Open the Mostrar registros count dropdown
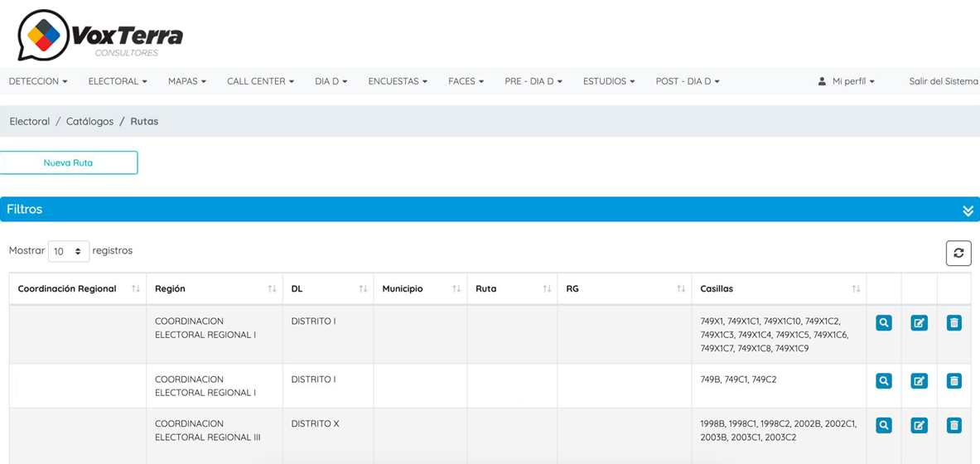The image size is (980, 464). tap(68, 251)
